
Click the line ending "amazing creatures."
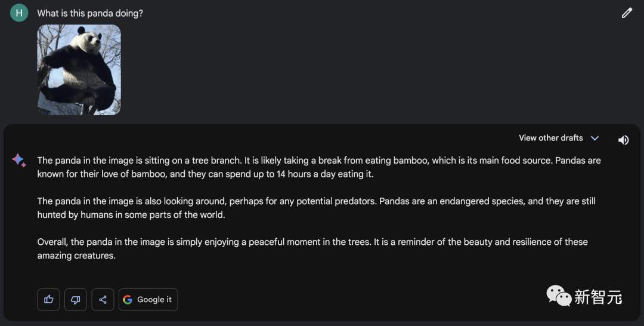(x=76, y=256)
